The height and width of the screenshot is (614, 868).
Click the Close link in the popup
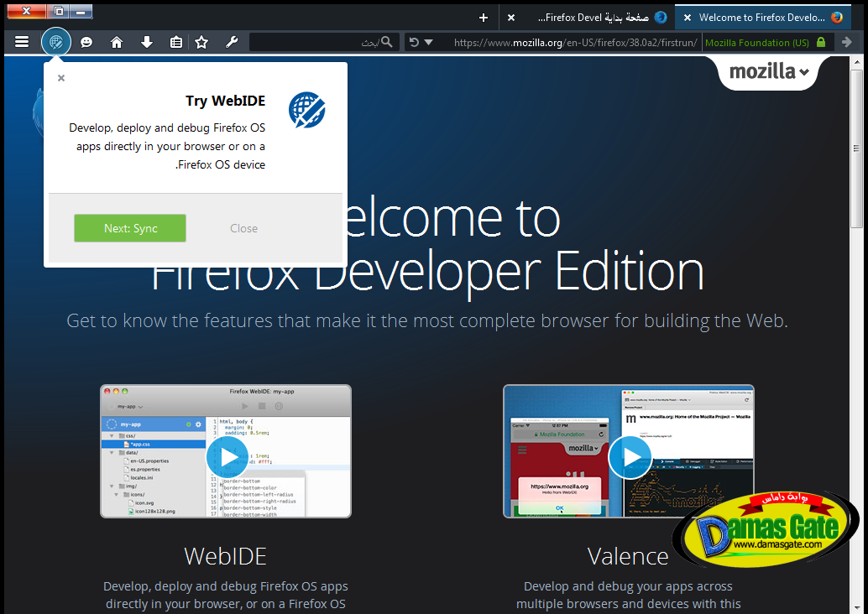tap(243, 228)
